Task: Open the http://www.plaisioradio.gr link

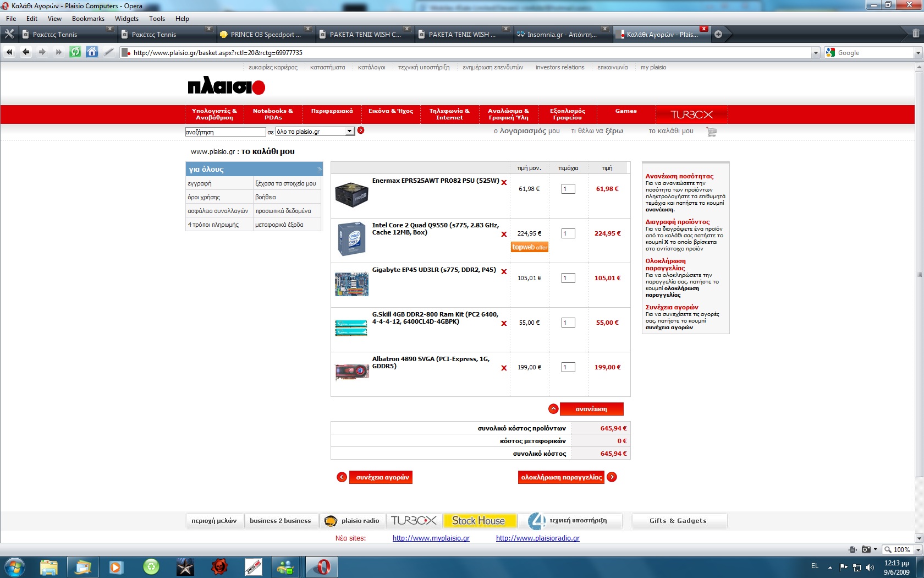Action: (x=538, y=538)
